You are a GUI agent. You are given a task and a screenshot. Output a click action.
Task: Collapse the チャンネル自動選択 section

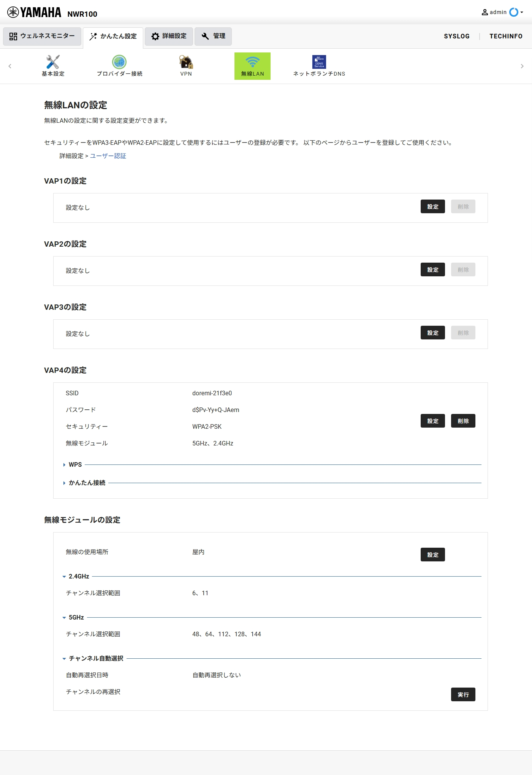coord(93,658)
